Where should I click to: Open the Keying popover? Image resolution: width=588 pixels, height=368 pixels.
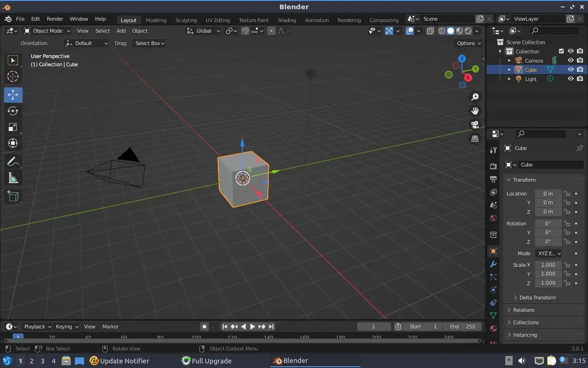click(x=67, y=327)
